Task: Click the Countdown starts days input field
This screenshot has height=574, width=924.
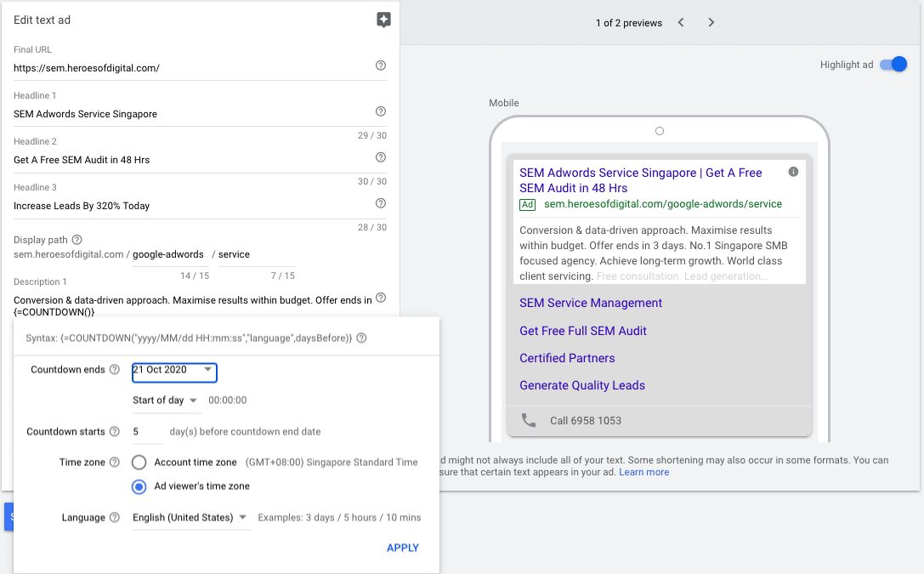Action: [146, 432]
